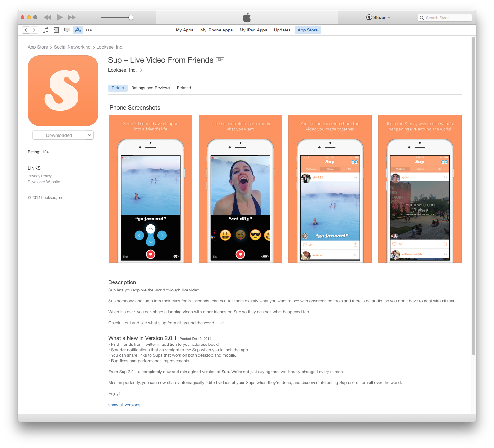
Task: Switch to Ratings and Reviews tab
Action: tap(151, 88)
